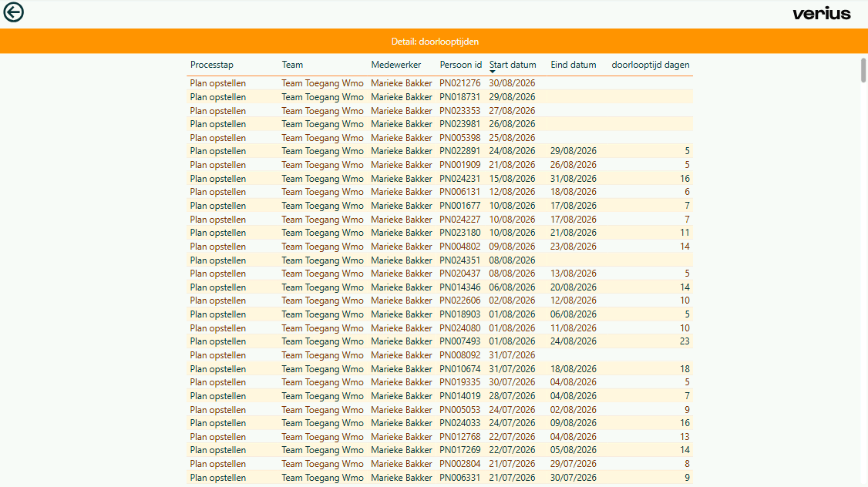Select Start datum 31/07/2026 for PN008092

click(512, 355)
